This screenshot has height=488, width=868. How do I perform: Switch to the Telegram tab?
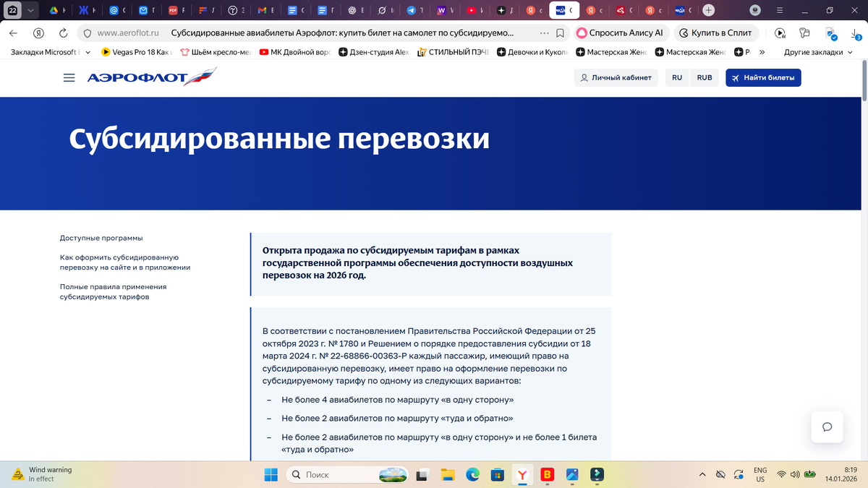[x=417, y=11]
